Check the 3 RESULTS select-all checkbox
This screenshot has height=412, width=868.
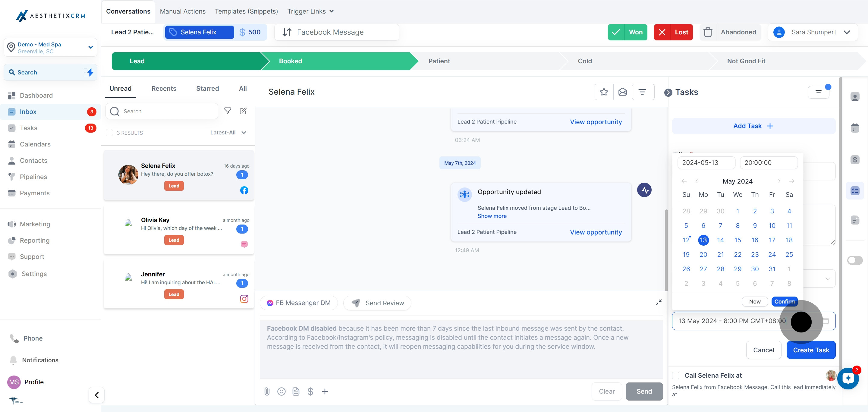click(x=109, y=133)
